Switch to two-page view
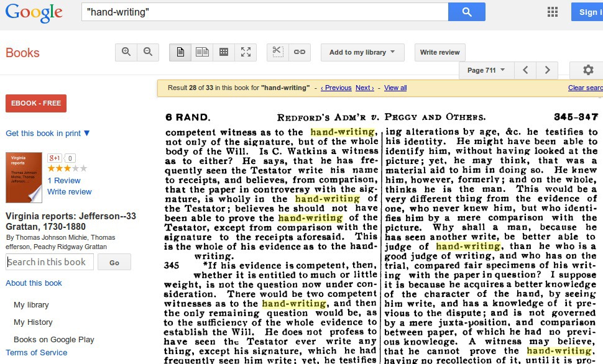The height and width of the screenshot is (364, 603). (x=202, y=52)
